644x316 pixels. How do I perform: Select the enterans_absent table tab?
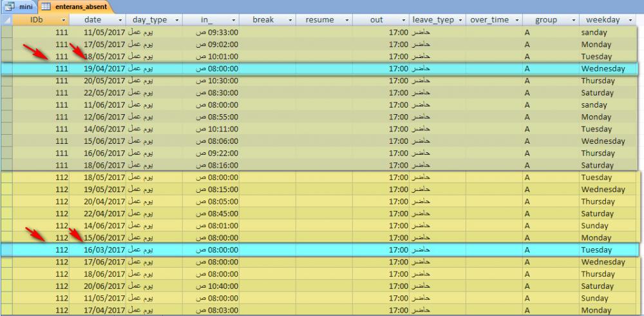75,6
